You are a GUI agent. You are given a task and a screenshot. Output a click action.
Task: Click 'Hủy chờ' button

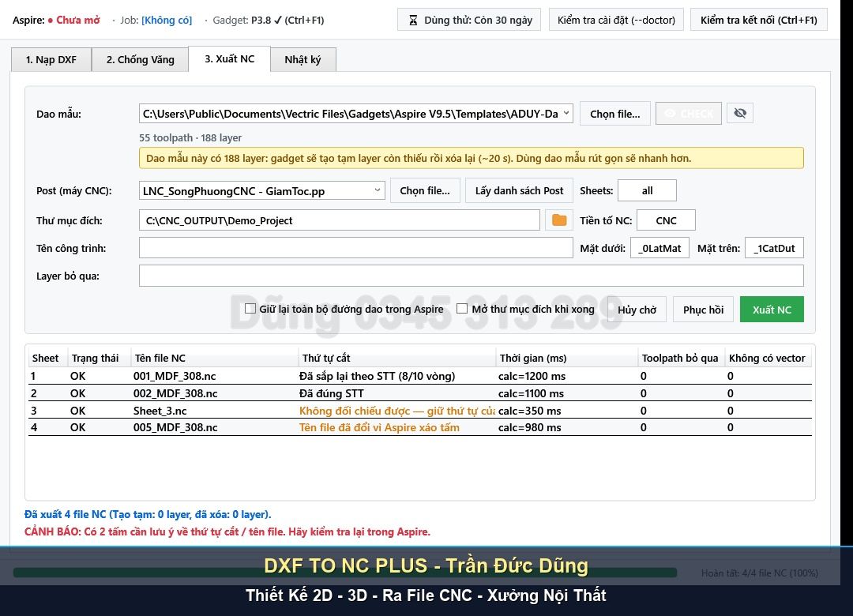pos(637,310)
